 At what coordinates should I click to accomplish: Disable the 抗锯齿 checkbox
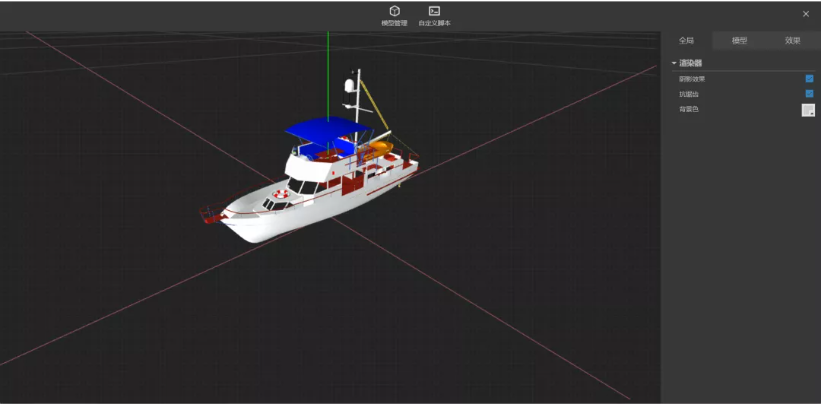point(809,93)
